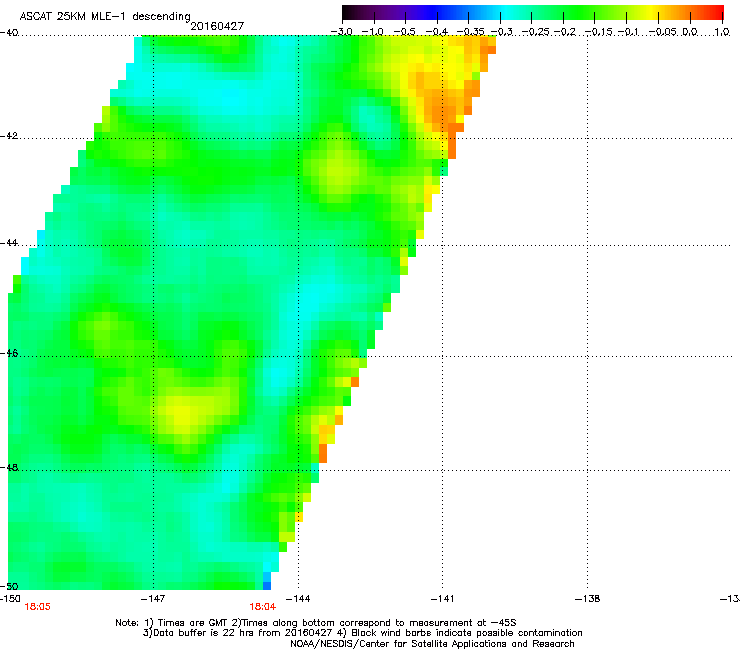This screenshot has height=650, width=740.
Task: Click the data buffer note line
Action: point(362,633)
